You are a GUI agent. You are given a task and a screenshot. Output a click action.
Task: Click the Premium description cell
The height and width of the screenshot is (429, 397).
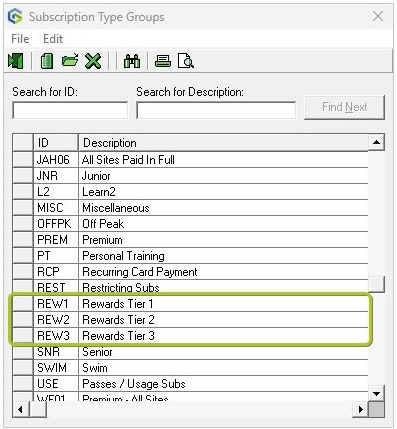(x=223, y=240)
